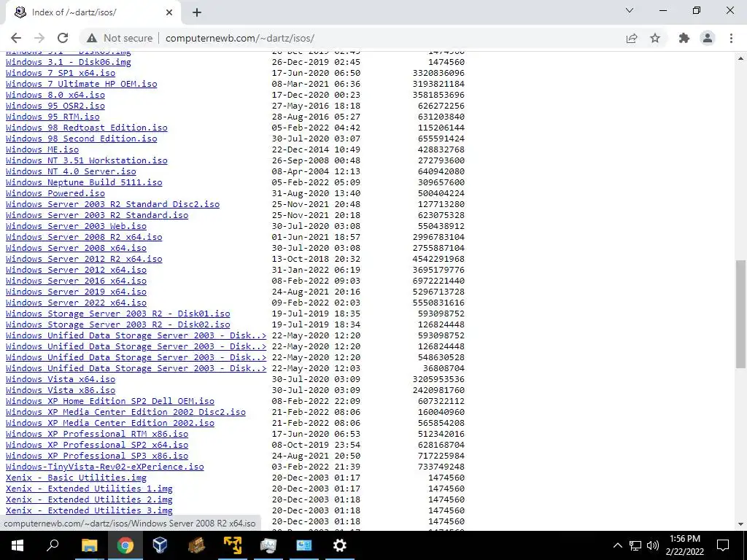Show hidden system tray icons
The image size is (747, 560).
(x=617, y=545)
